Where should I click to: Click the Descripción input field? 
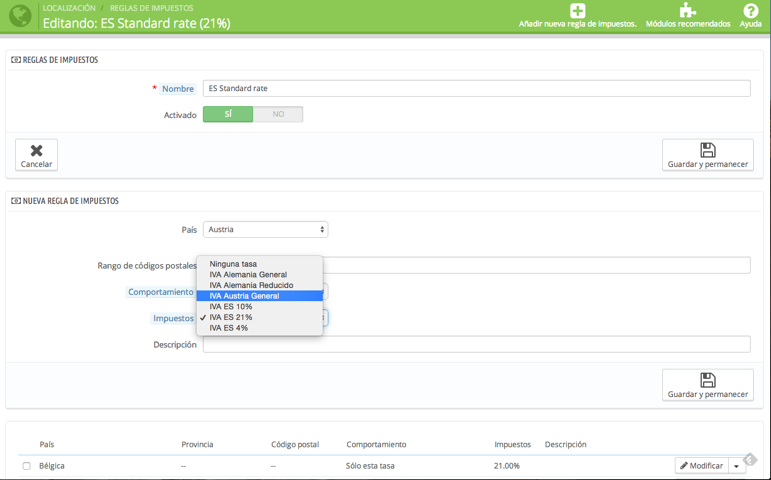[x=476, y=344]
